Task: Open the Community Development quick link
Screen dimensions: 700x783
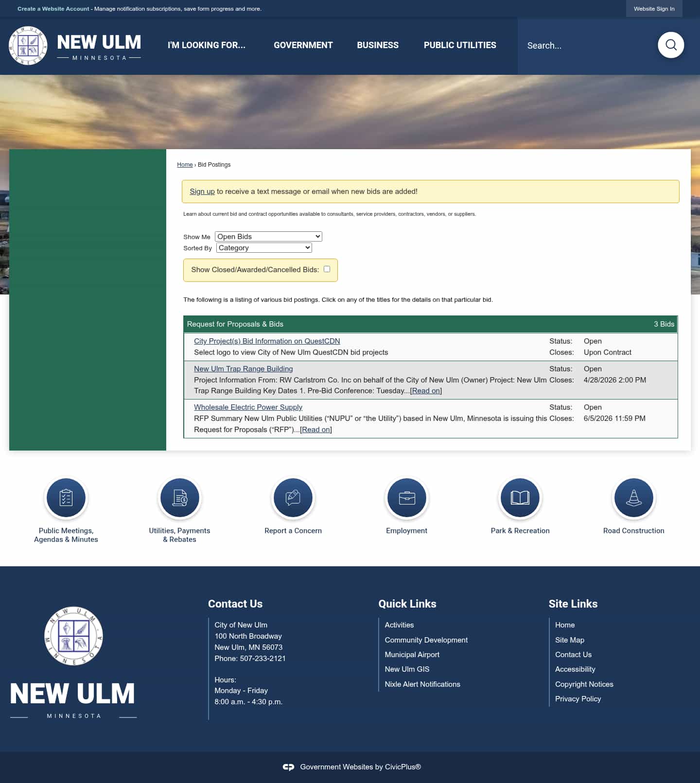Action: (426, 640)
